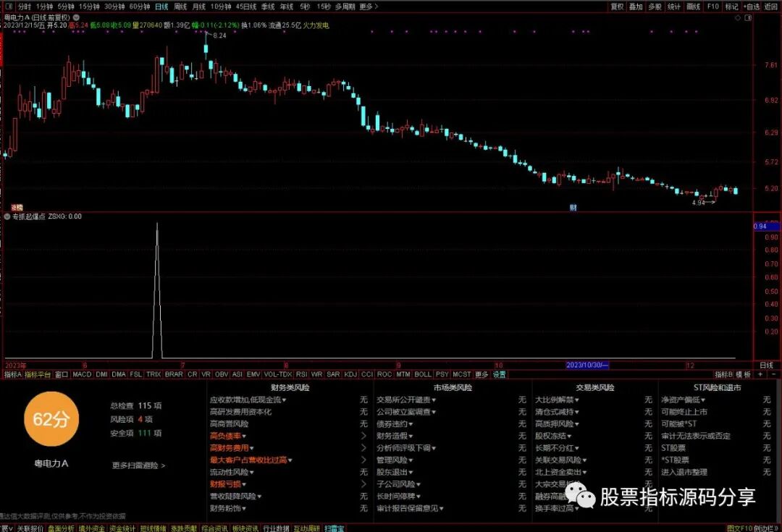This screenshot has height=532, width=782.
Task: Open arrow beside 财报亏损 risk row
Action: (x=363, y=484)
